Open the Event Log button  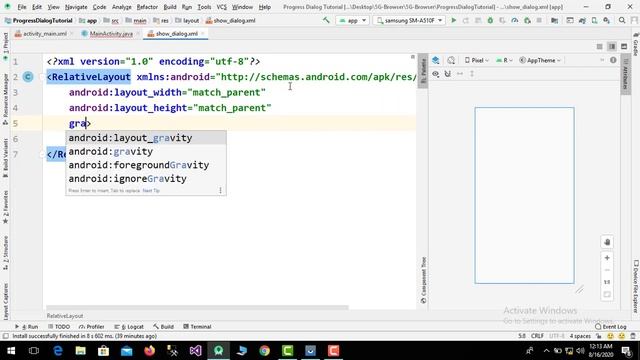(611, 327)
